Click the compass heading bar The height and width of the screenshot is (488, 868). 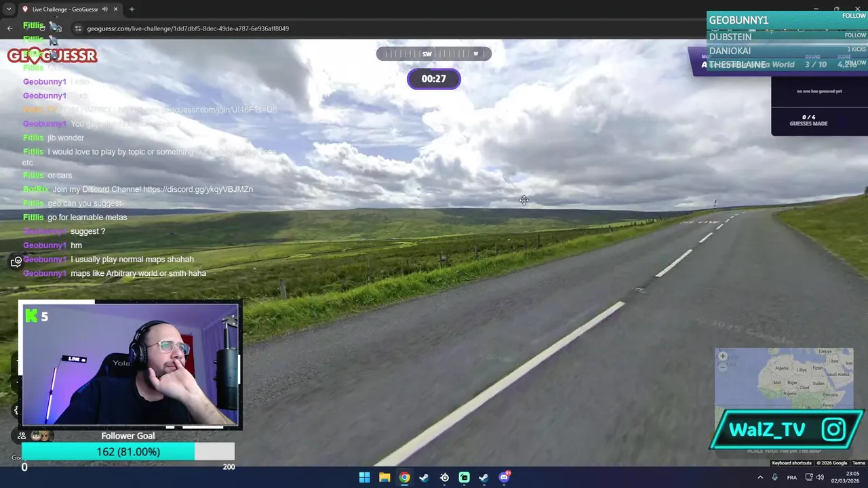click(434, 54)
